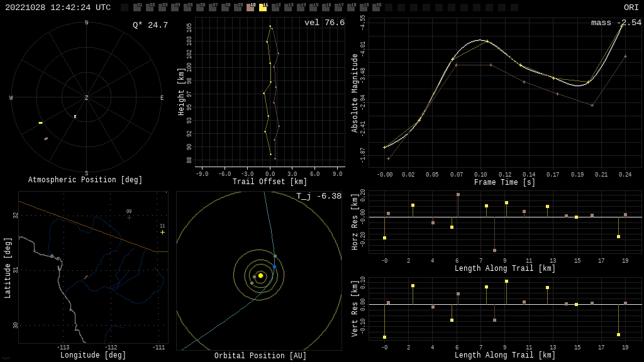The width and height of the screenshot is (644, 362).
Task: Click the Trail Offset [km] axis label
Action: pyautogui.click(x=270, y=182)
